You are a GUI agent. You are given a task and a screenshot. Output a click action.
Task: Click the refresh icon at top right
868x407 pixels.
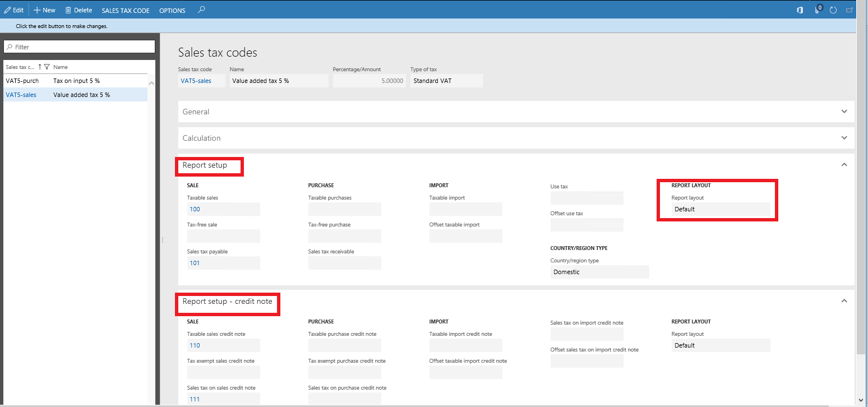tap(833, 10)
